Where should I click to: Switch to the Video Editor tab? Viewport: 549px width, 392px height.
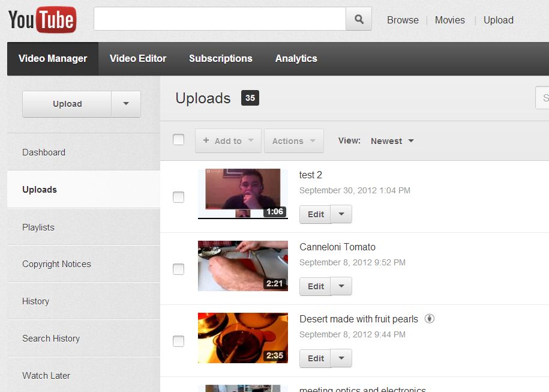[138, 58]
